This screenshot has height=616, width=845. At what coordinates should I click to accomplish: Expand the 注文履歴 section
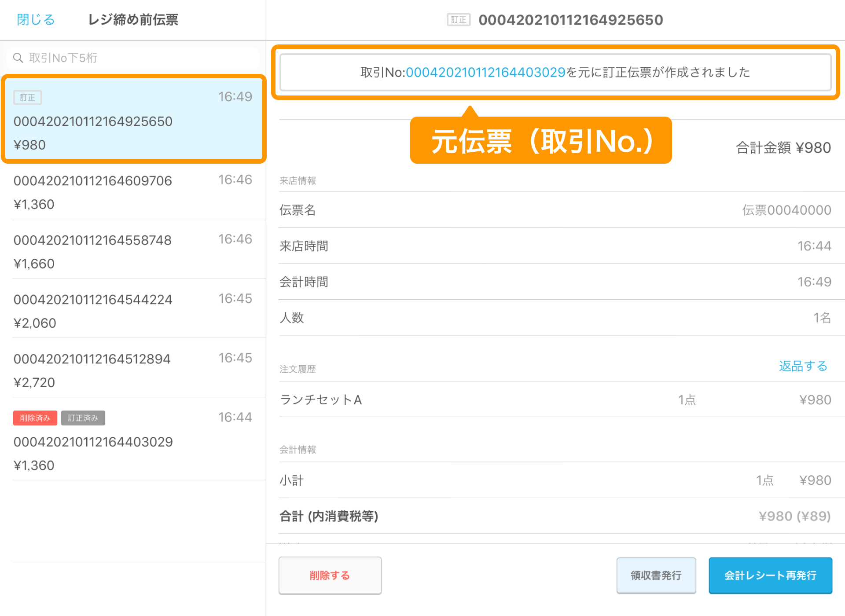point(298,369)
